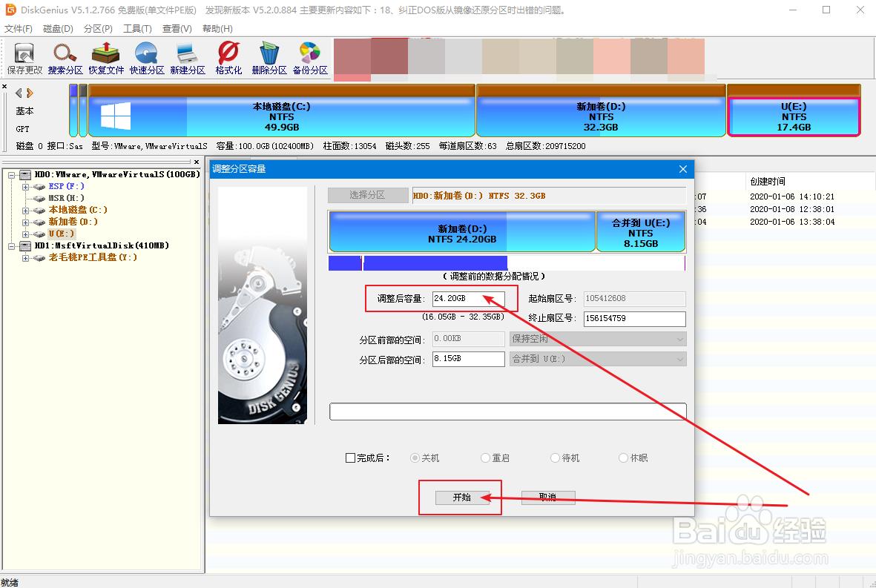876x588 pixels.
Task: Close the left tree panel with X
Action: (197, 162)
